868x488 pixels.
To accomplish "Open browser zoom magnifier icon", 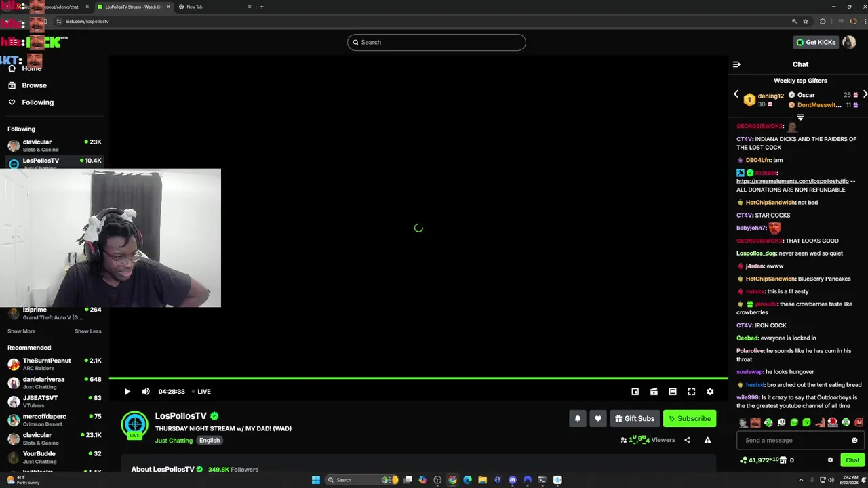I will (x=794, y=21).
